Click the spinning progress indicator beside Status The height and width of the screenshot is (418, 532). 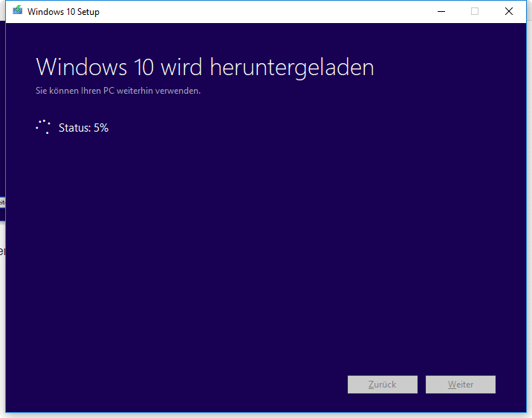43,127
